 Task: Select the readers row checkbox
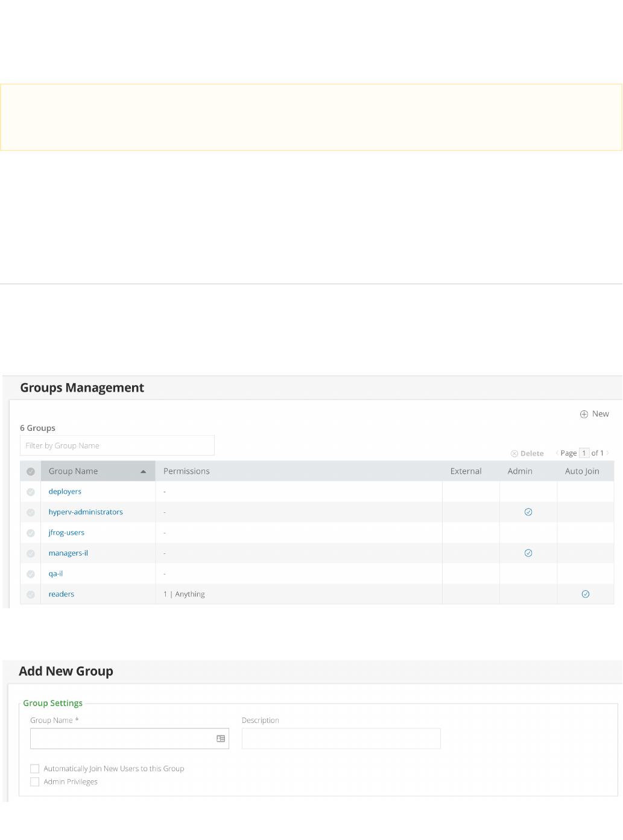[x=31, y=594]
